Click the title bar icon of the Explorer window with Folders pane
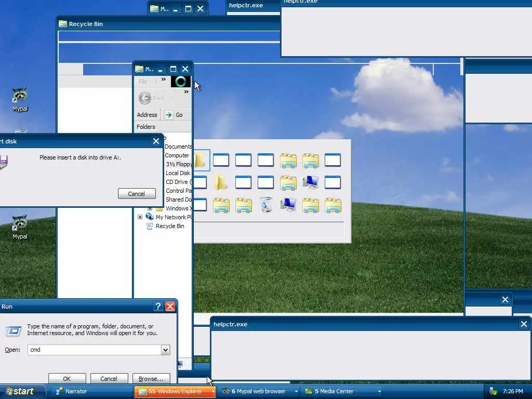This screenshot has height=399, width=532. [x=139, y=69]
